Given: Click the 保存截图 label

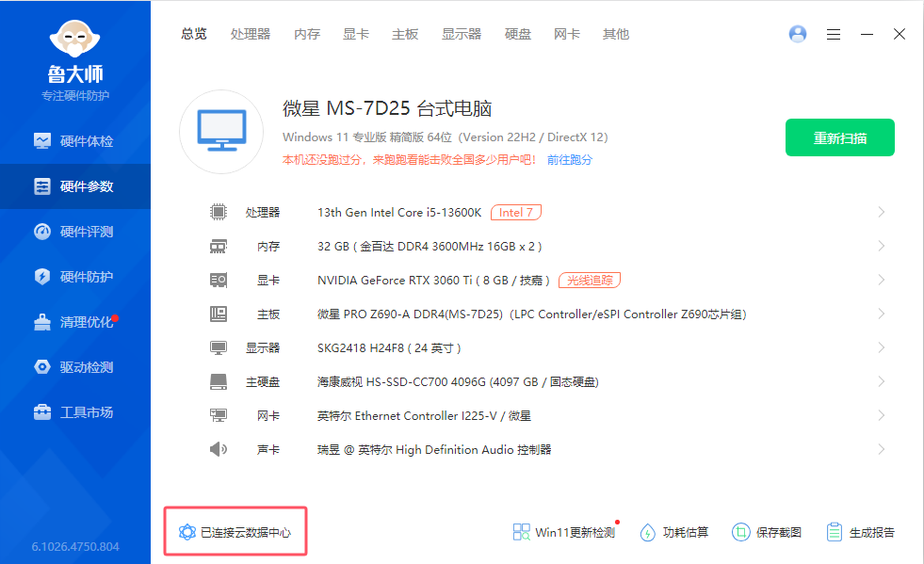Looking at the screenshot, I should coord(778,533).
